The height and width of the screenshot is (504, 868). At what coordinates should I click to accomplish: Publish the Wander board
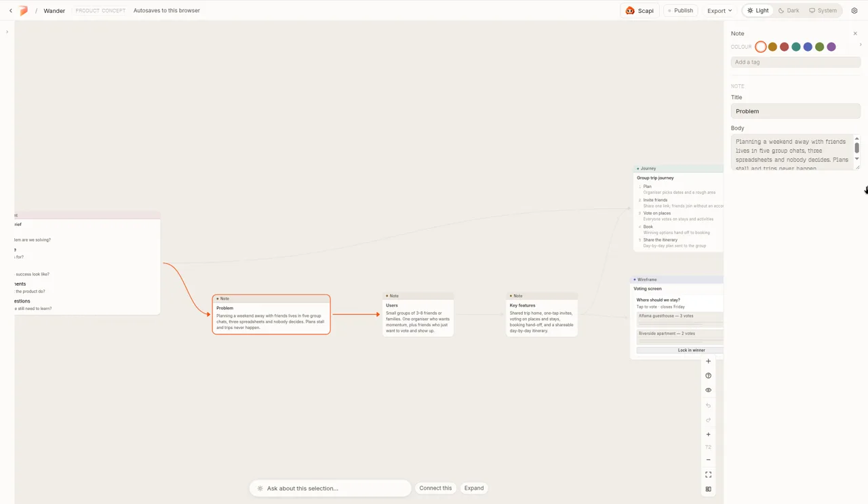680,11
